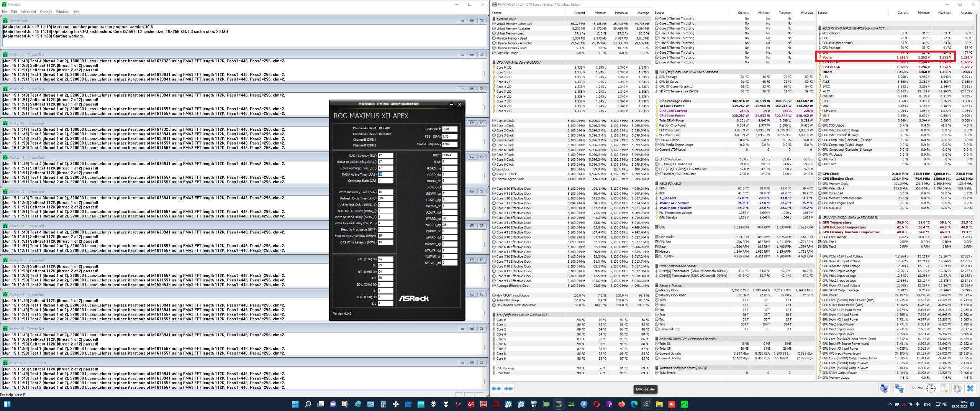Open Prime95 Help menu
This screenshot has height=411, width=980.
[76, 12]
